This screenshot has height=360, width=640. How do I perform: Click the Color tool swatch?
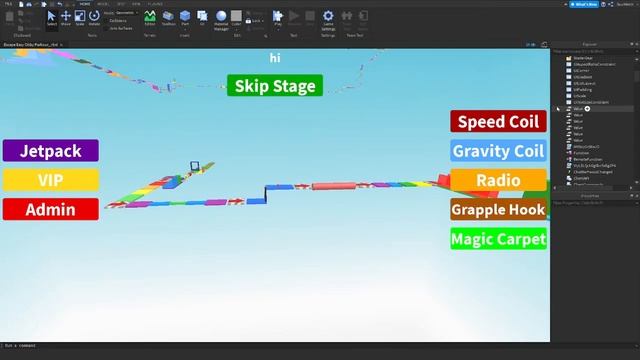point(236,16)
